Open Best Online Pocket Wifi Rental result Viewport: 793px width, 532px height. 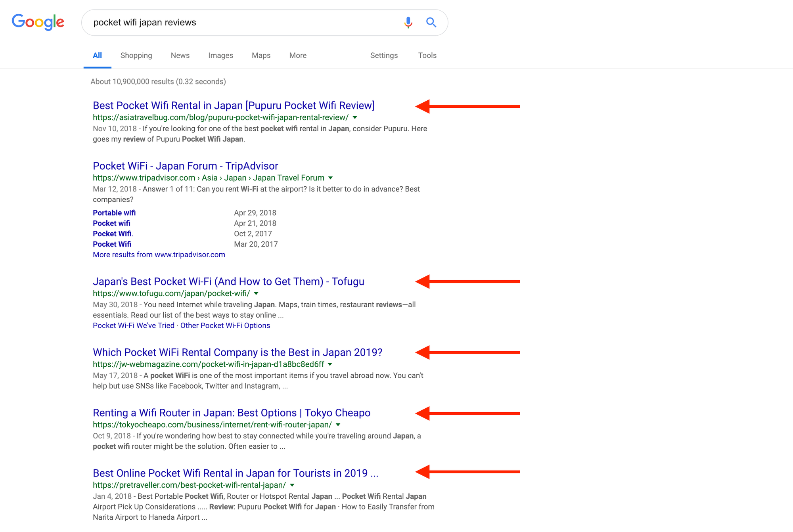(236, 473)
